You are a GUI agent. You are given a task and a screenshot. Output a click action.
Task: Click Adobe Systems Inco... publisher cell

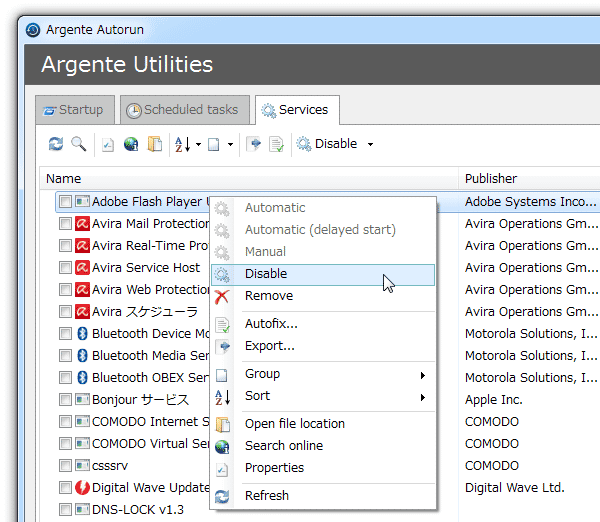[530, 202]
